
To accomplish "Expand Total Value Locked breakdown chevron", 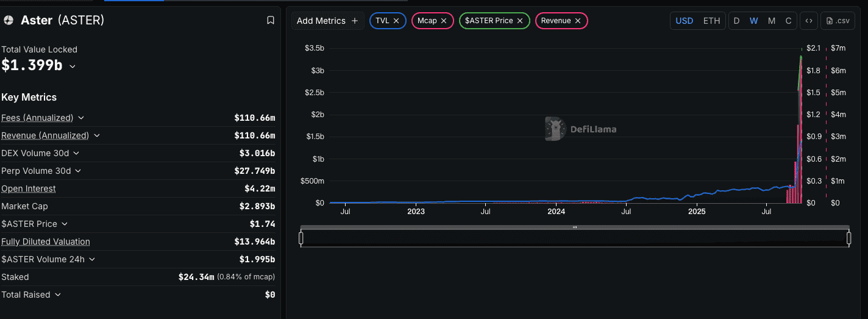I will point(73,66).
